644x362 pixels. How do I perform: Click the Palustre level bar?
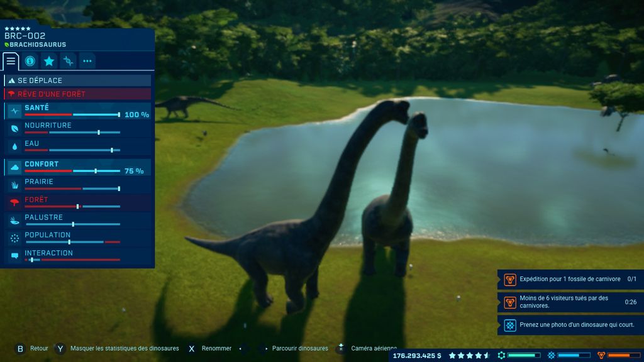pyautogui.click(x=72, y=224)
